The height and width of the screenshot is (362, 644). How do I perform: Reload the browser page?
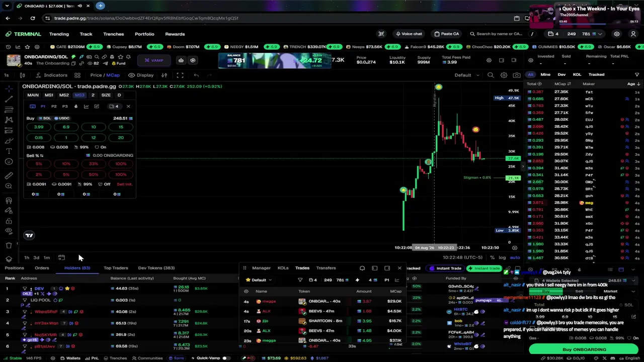coord(33,18)
